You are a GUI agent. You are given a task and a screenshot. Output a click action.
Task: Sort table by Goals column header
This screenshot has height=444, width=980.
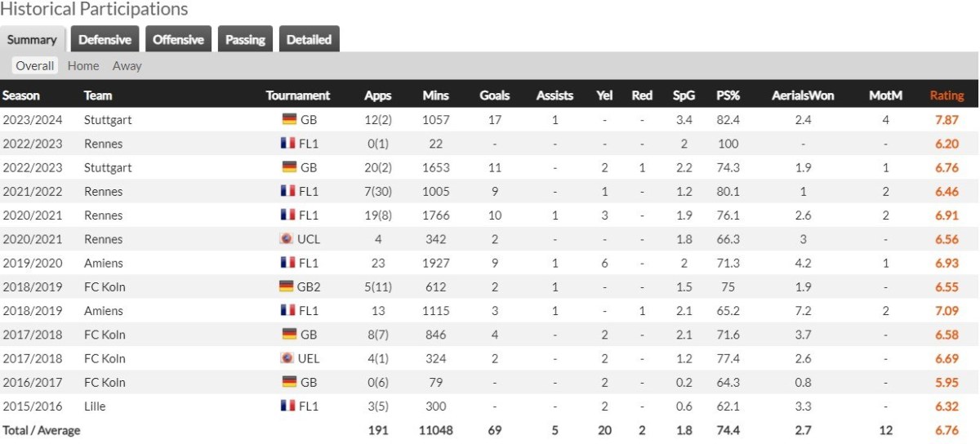tap(494, 95)
